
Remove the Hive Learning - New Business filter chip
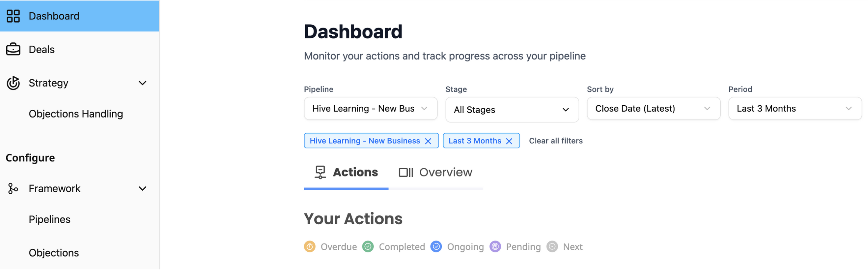coord(428,141)
